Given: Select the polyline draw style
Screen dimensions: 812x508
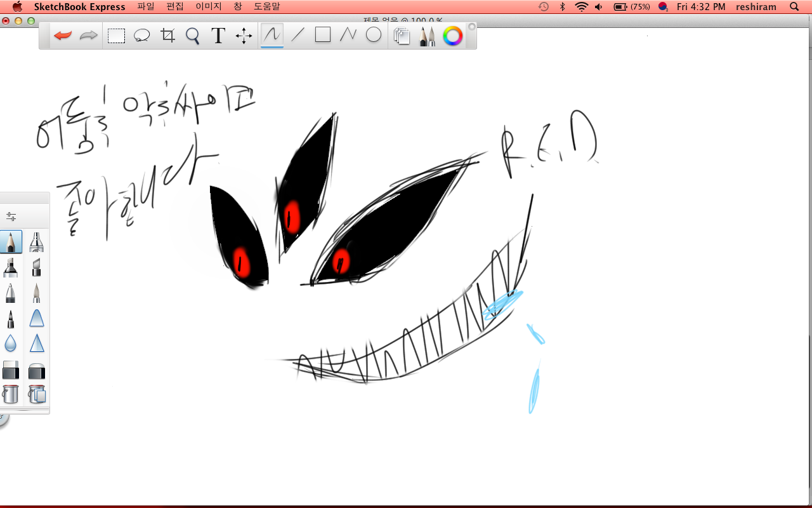Looking at the screenshot, I should [348, 35].
